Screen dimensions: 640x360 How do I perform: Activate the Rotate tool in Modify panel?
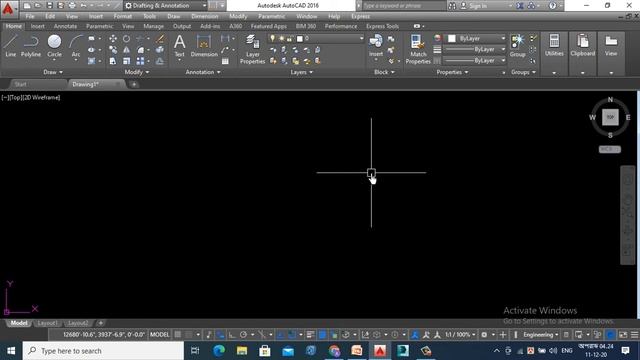coord(127,38)
